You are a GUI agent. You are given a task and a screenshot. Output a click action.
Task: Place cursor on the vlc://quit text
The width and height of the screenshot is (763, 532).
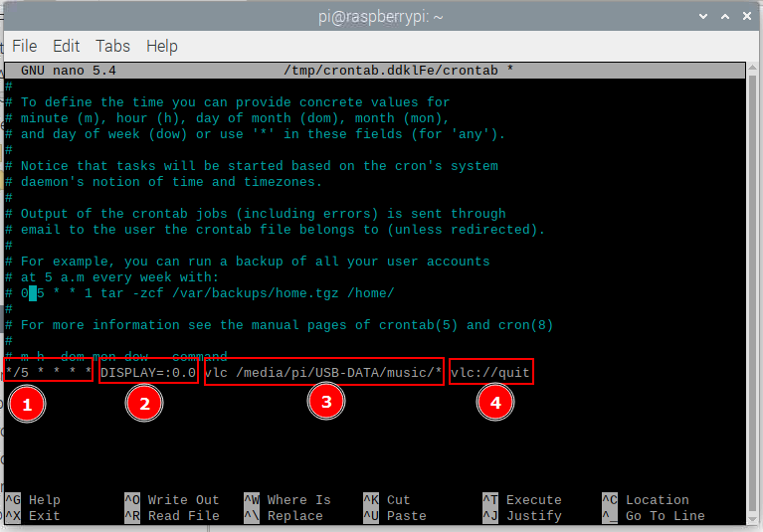click(491, 373)
